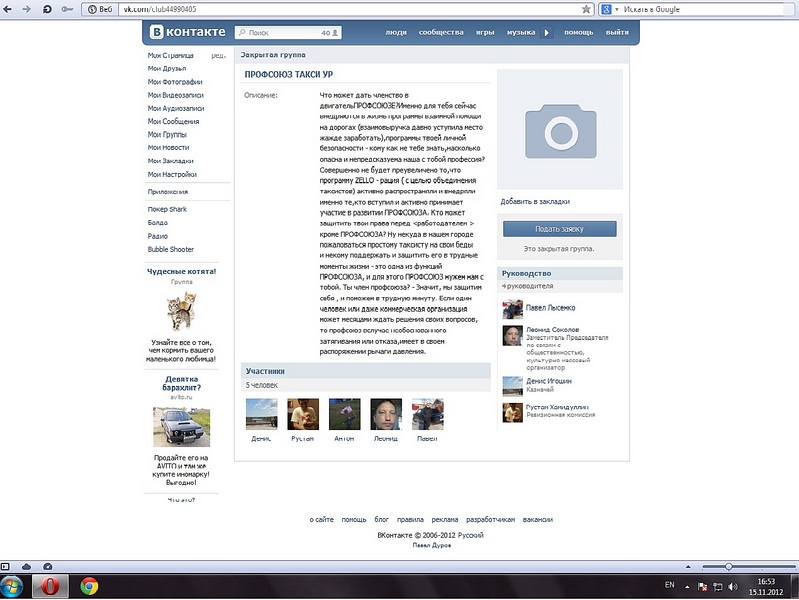Click the car ad image from avito

click(x=181, y=427)
